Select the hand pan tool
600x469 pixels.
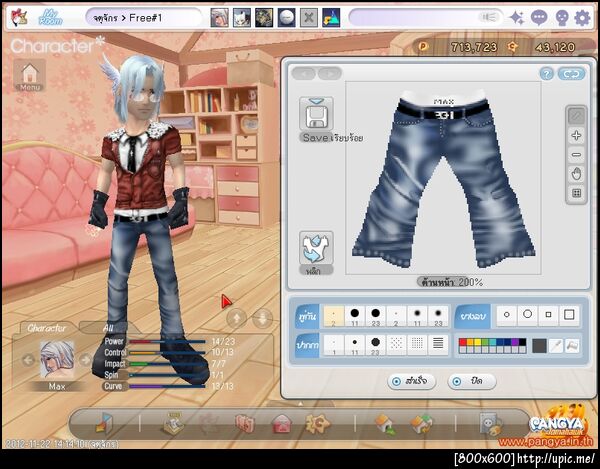coord(576,174)
